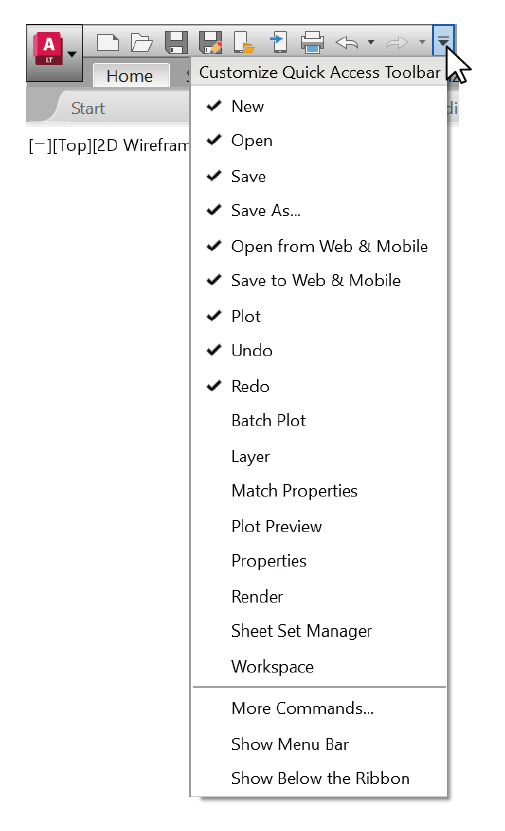
Task: Click the Open folder icon in toolbar
Action: click(142, 42)
